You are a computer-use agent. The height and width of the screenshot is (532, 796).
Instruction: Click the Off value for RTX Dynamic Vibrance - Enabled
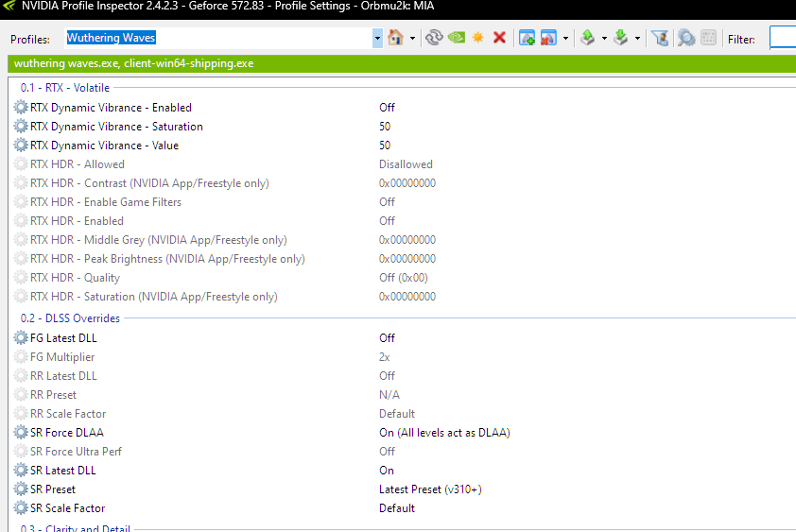click(387, 108)
